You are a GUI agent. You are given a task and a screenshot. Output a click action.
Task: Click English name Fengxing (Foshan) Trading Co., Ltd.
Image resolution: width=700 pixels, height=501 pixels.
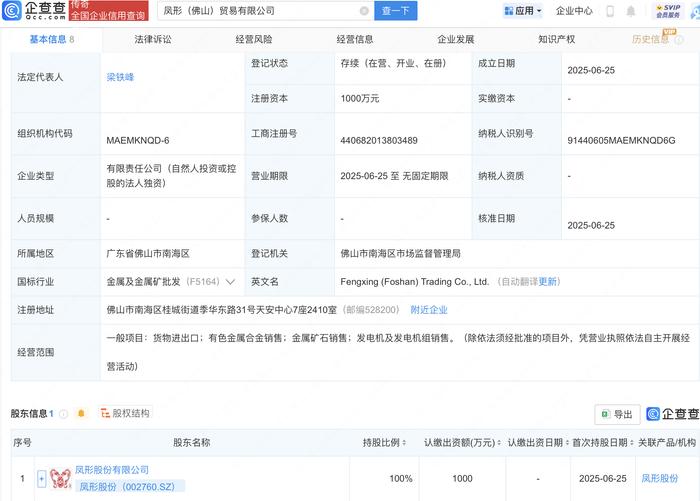pos(414,282)
